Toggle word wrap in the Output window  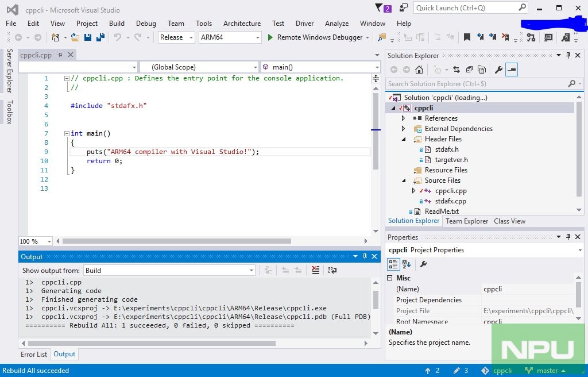pos(332,270)
